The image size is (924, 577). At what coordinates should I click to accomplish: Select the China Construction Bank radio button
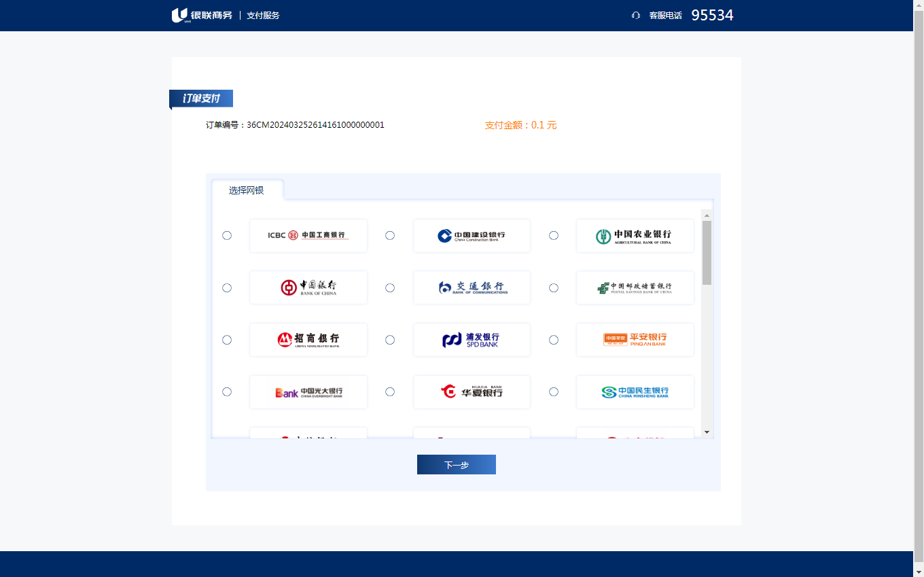[x=390, y=235]
